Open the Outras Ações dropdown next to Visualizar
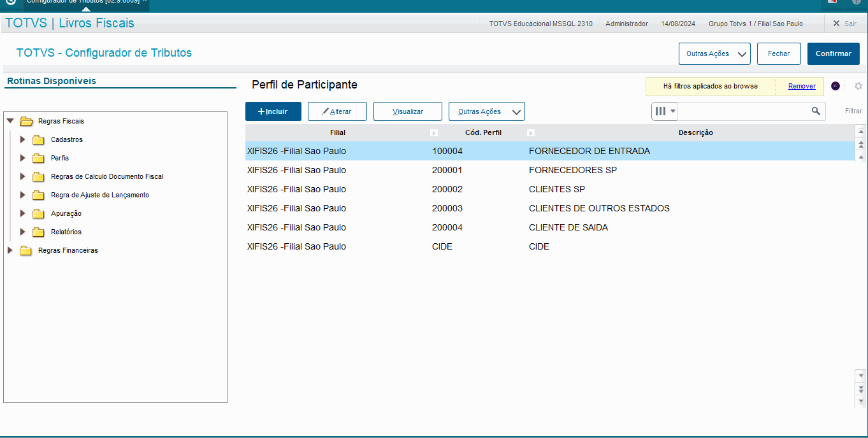The image size is (868, 438). [487, 111]
